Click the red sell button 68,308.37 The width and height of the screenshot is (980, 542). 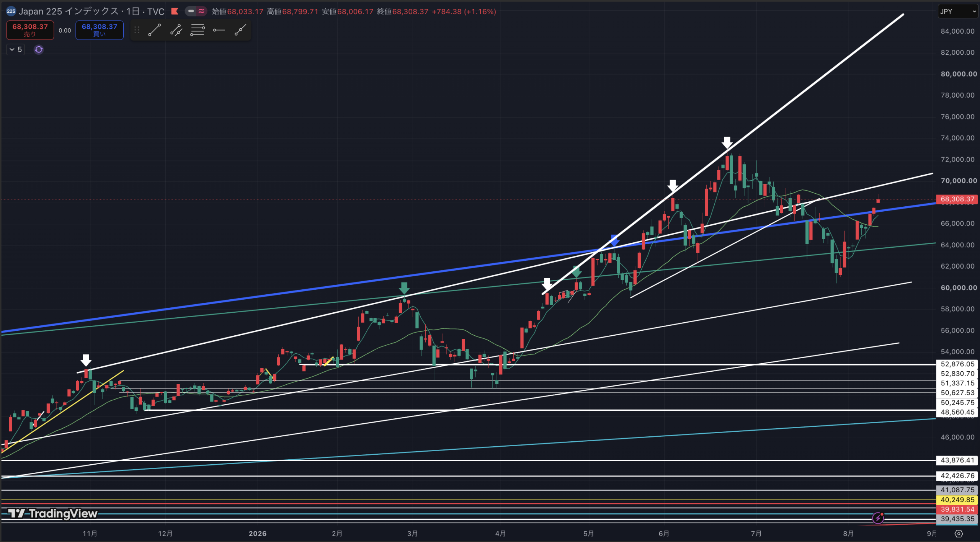click(x=30, y=30)
